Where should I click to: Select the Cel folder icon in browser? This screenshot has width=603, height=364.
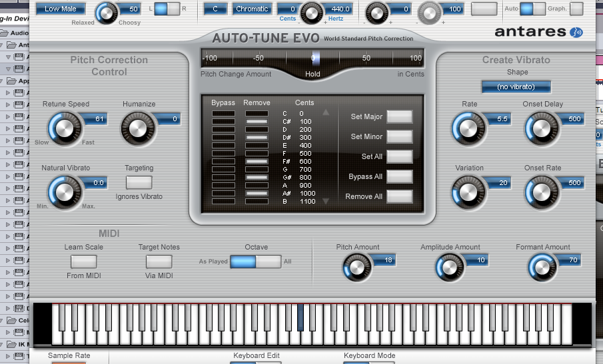pyautogui.click(x=12, y=320)
